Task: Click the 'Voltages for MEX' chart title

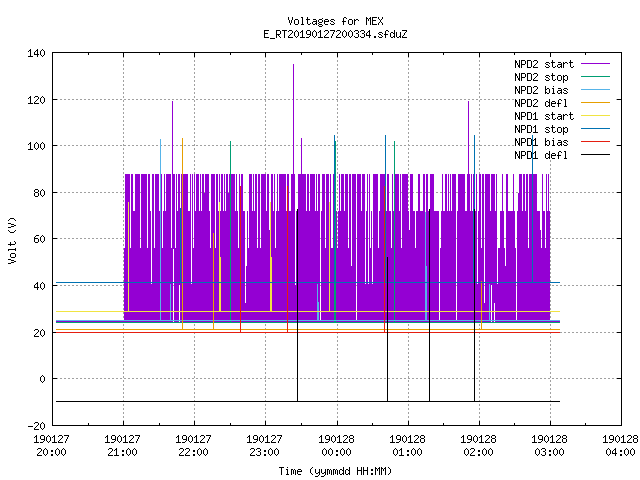Action: [x=335, y=21]
